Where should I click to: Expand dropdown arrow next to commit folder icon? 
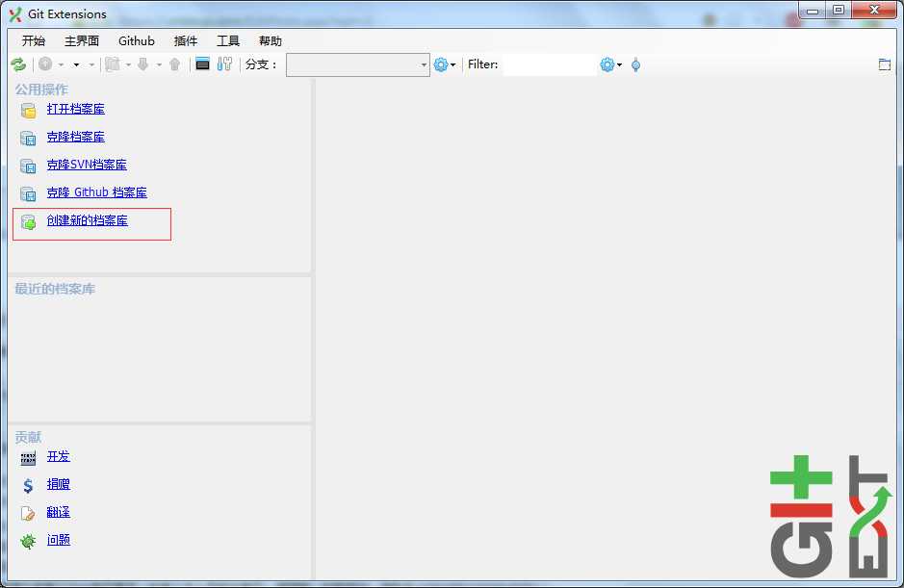pos(128,64)
